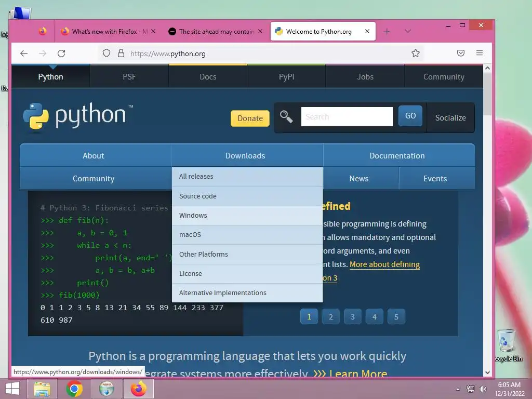Screen dimensions: 532x399
Task: Follow the 'More about defining' link
Action: coord(384,264)
